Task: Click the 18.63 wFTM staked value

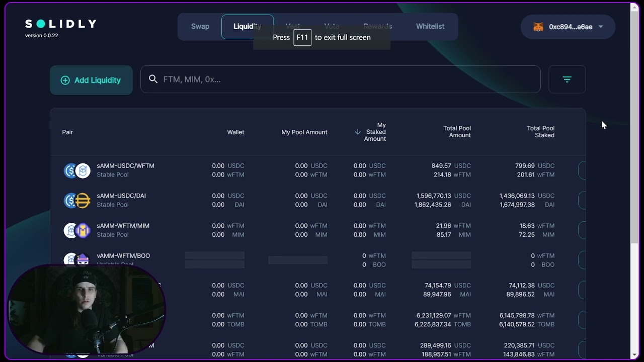Action: pos(537,226)
